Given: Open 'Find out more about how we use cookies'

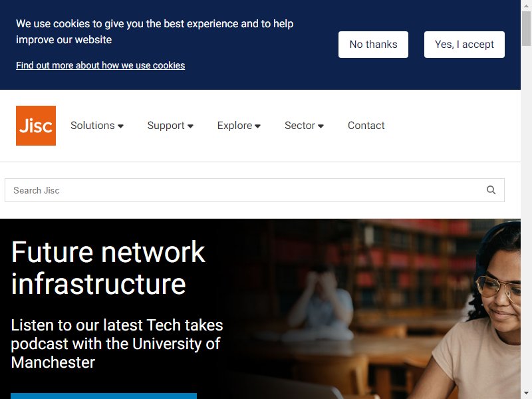Looking at the screenshot, I should coord(100,65).
